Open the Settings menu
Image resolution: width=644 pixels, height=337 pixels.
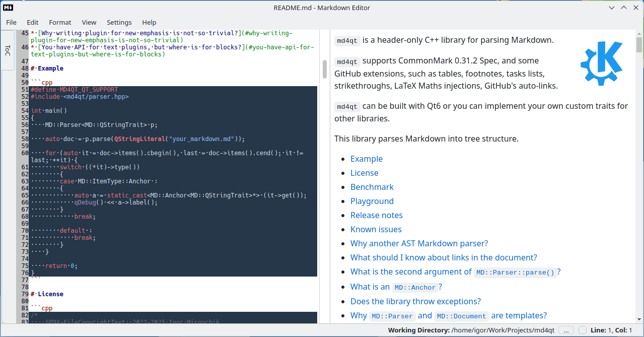pyautogui.click(x=119, y=22)
